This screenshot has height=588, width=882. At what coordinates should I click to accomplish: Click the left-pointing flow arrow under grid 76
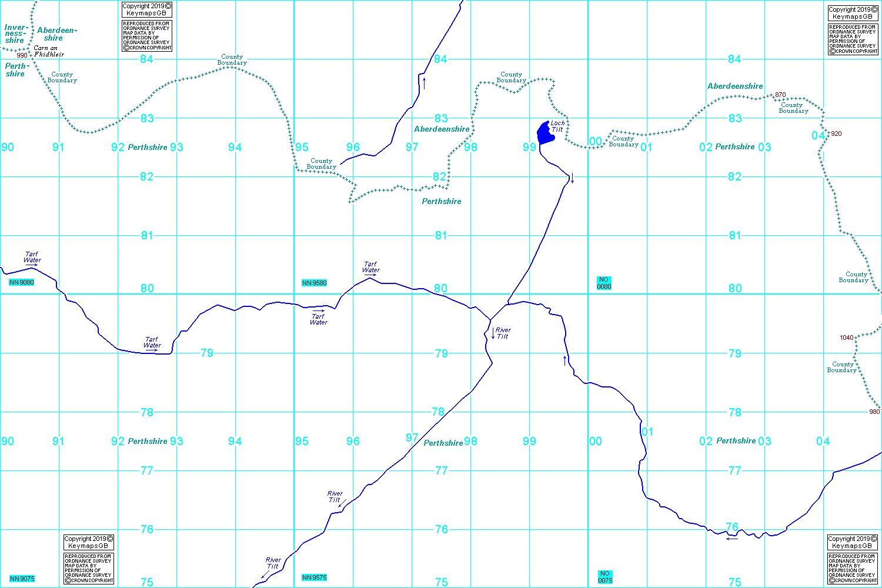(x=732, y=538)
